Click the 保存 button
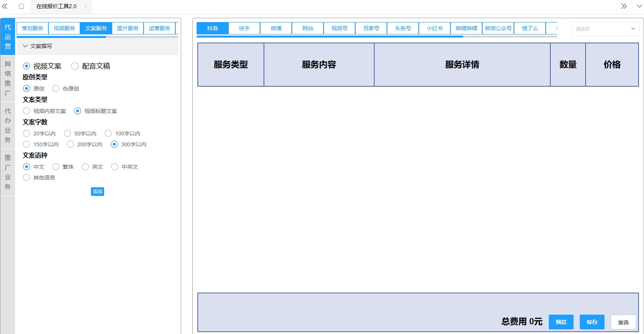Viewport: 644px width, 334px height. coord(592,322)
